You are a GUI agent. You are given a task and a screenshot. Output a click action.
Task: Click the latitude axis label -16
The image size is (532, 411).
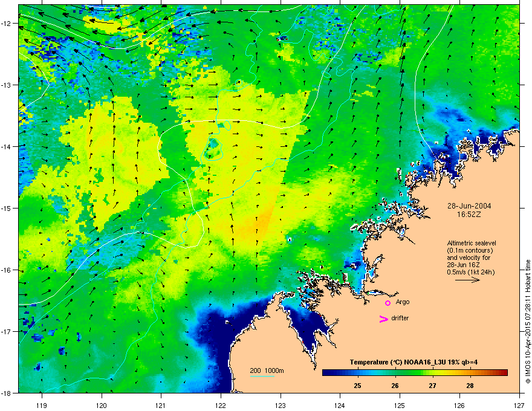tap(7, 270)
